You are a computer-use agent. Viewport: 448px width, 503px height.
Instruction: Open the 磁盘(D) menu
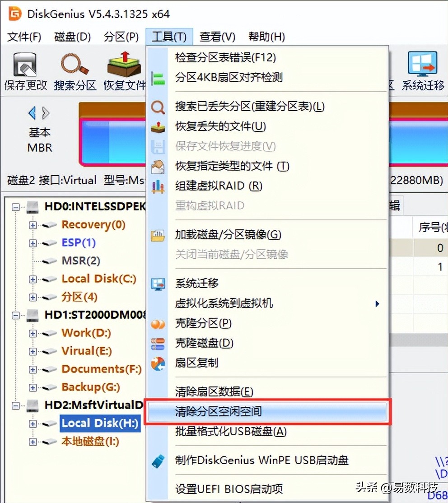point(73,37)
